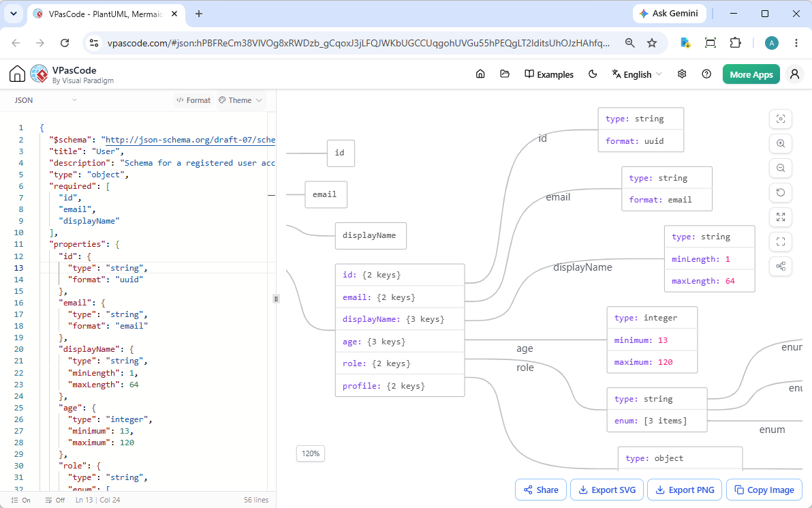Click 'minimum: 13' in age node
The width and height of the screenshot is (812, 508).
pos(652,340)
